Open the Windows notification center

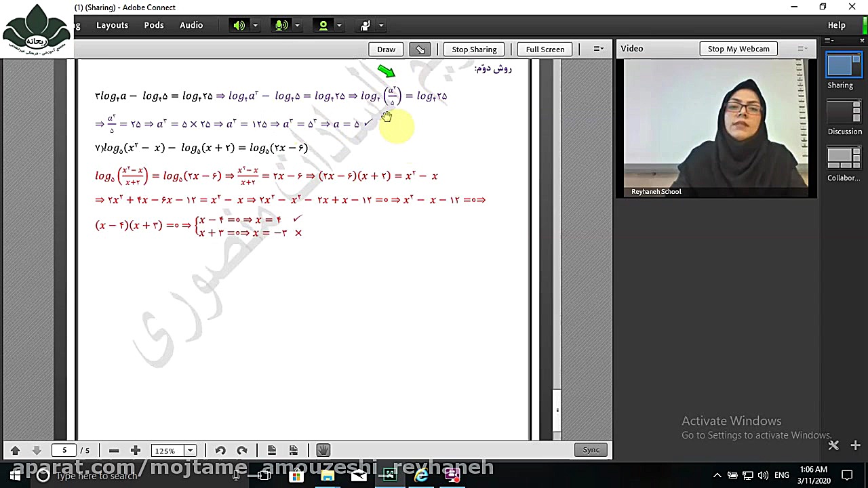click(x=847, y=476)
